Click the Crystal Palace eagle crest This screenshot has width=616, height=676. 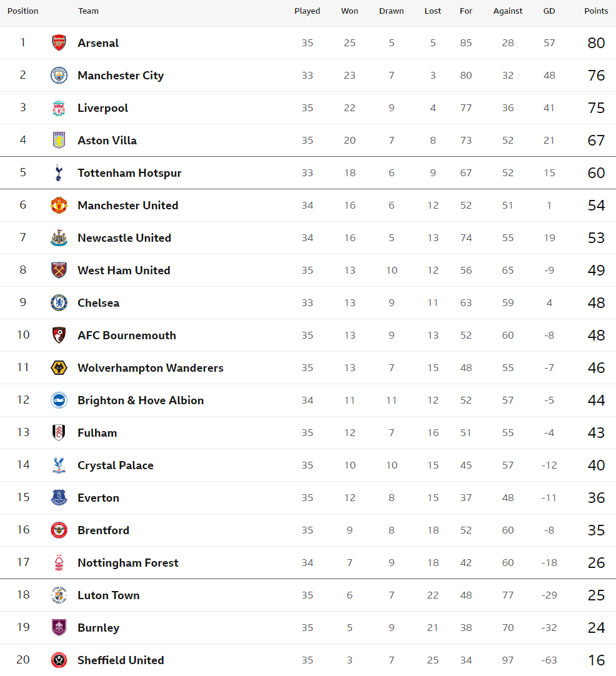pyautogui.click(x=59, y=465)
